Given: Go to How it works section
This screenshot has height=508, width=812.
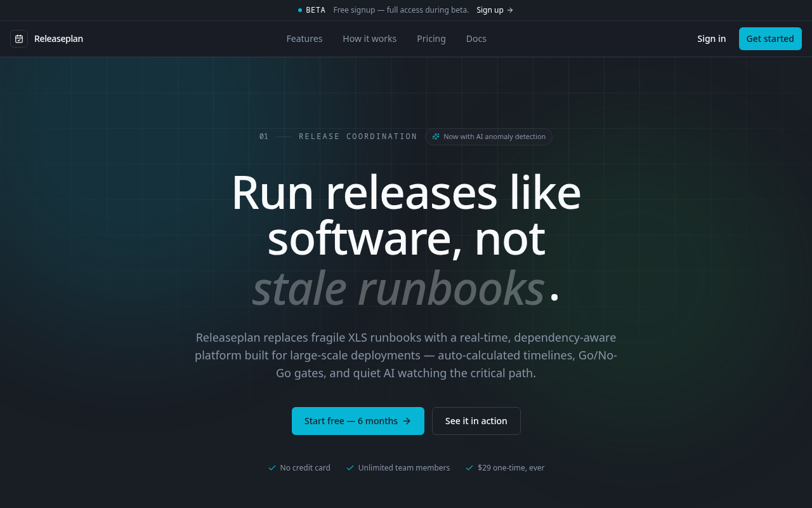Looking at the screenshot, I should [x=370, y=39].
